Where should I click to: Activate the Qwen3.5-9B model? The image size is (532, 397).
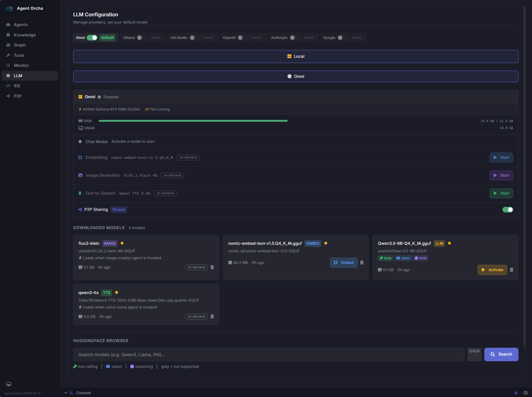[492, 270]
